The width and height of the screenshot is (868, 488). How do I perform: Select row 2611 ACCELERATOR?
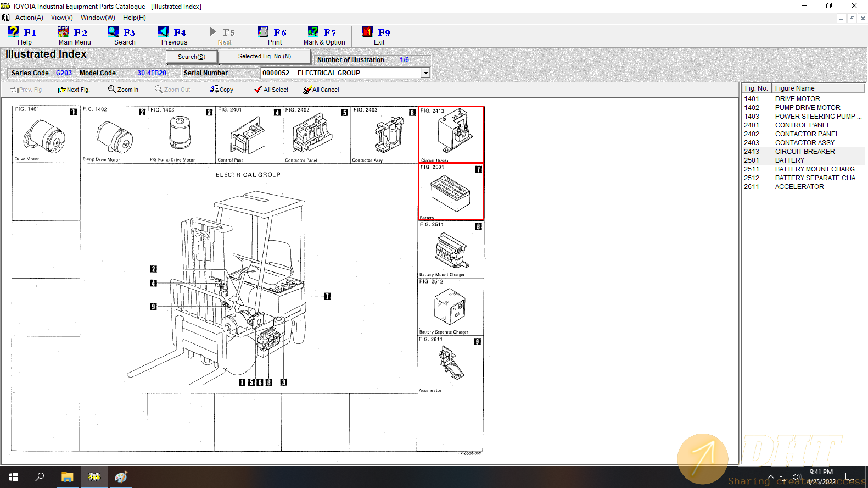(803, 187)
